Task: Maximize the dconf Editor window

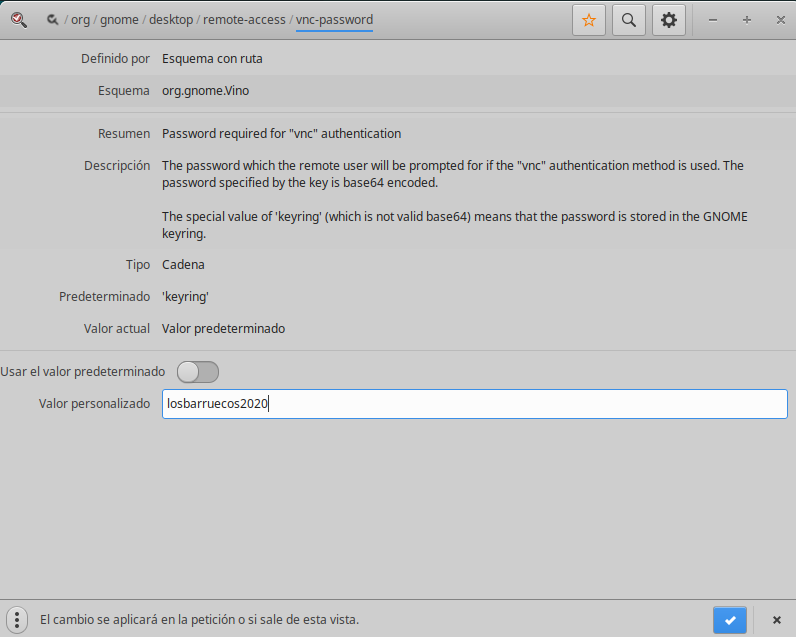Action: [747, 20]
